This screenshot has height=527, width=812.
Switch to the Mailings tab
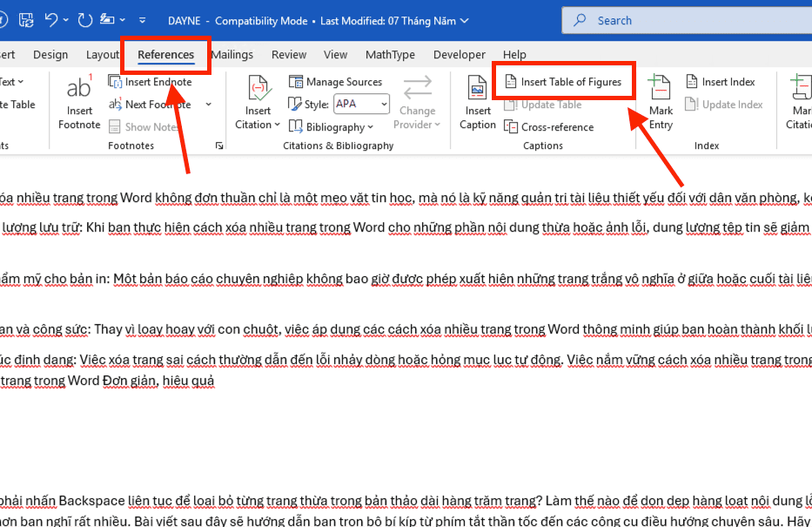tap(232, 54)
